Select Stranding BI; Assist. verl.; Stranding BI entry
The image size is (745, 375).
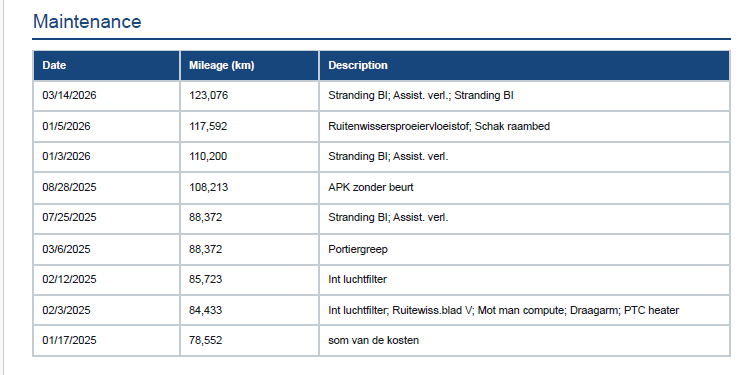420,96
